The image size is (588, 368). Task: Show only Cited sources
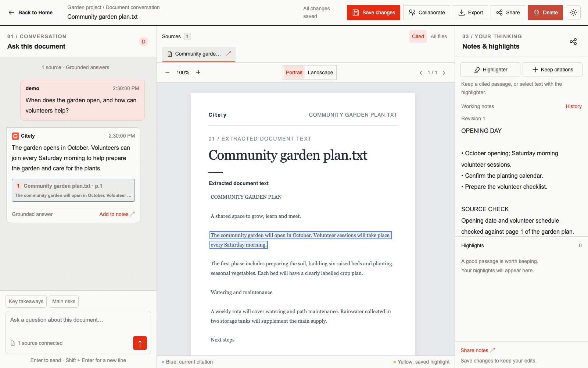pos(418,36)
